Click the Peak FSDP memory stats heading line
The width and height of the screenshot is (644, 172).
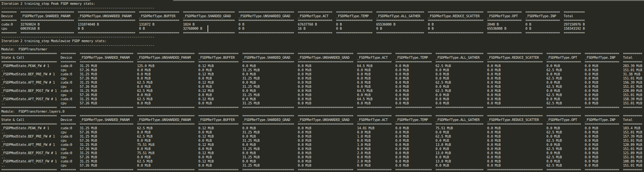(x=48, y=4)
